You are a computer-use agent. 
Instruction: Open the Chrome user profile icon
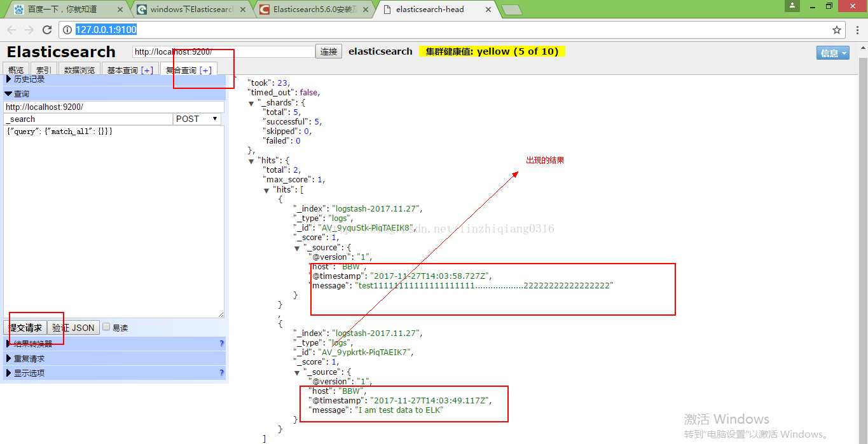[x=792, y=6]
